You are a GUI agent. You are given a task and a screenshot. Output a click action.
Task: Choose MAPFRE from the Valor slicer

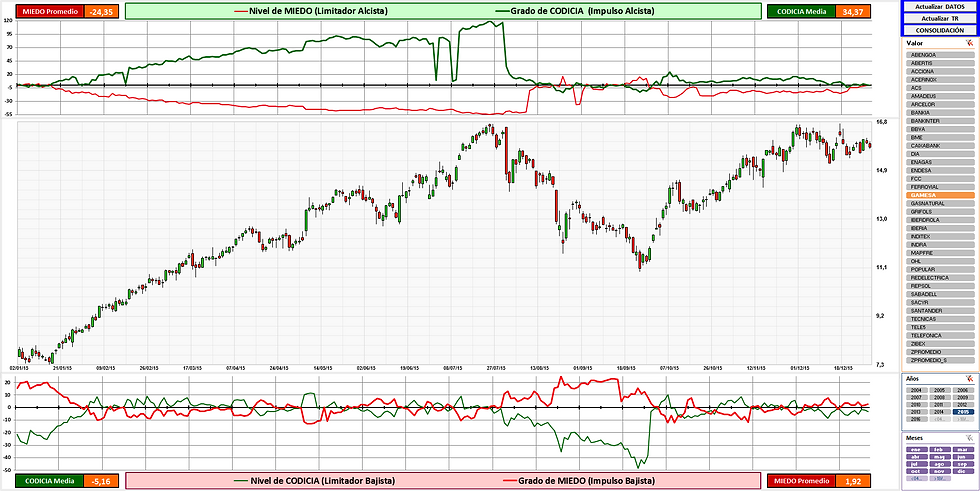click(940, 253)
